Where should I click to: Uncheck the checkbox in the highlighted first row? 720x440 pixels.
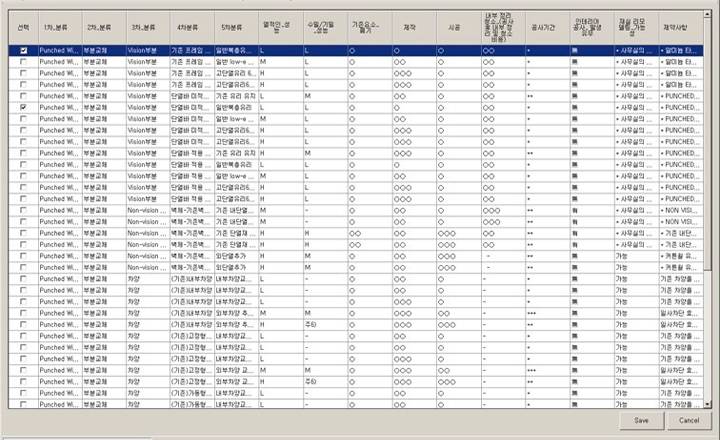[x=24, y=49]
